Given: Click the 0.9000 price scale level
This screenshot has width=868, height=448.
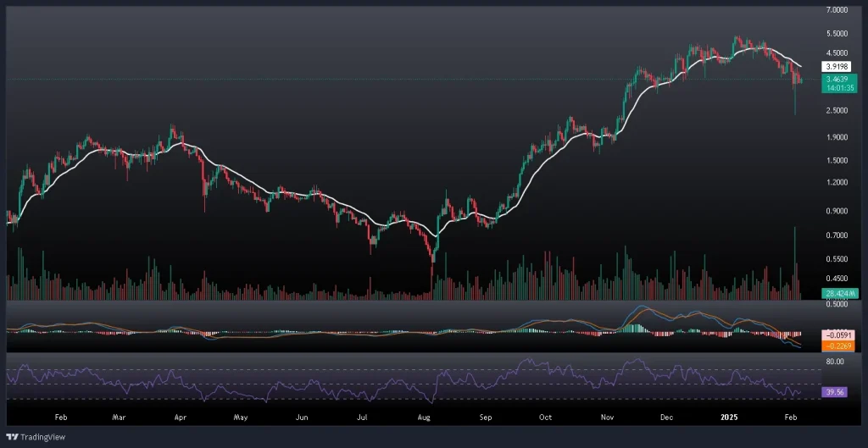Looking at the screenshot, I should [837, 211].
